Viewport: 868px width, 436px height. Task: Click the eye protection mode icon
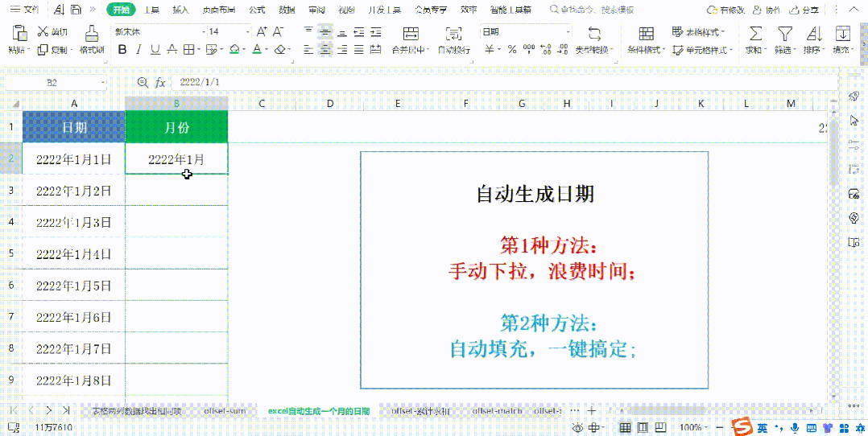click(x=577, y=428)
